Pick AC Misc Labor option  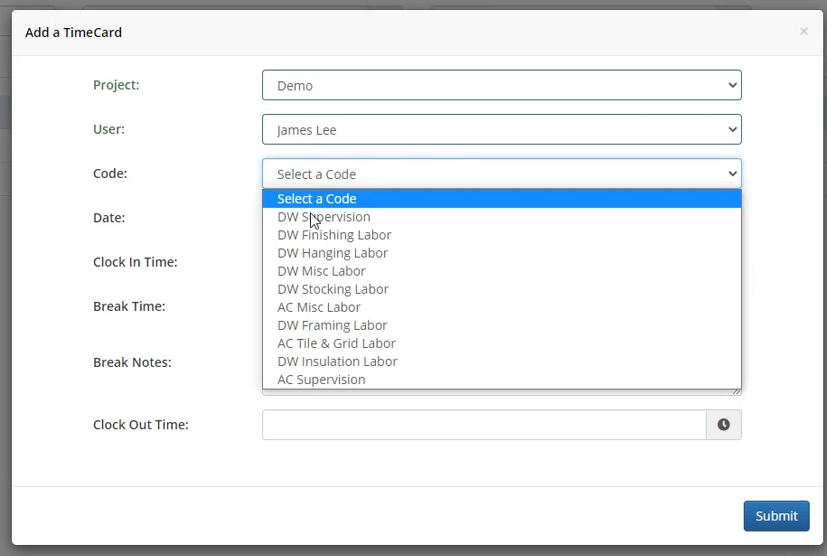[x=319, y=307]
